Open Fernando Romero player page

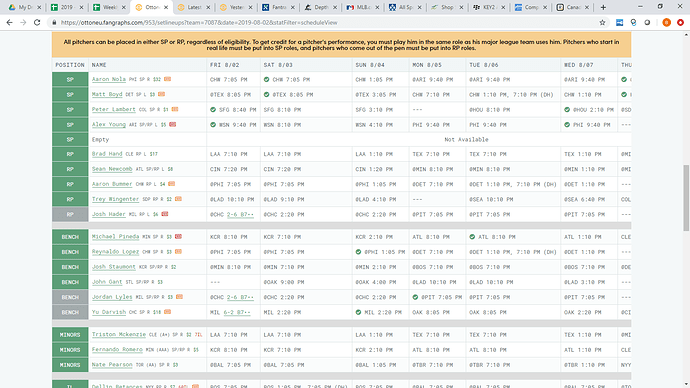point(117,349)
